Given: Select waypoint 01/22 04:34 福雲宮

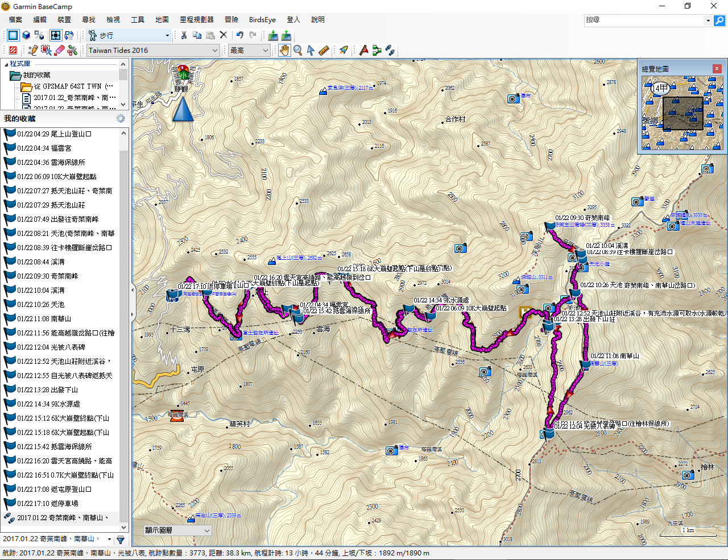Looking at the screenshot, I should (x=60, y=148).
